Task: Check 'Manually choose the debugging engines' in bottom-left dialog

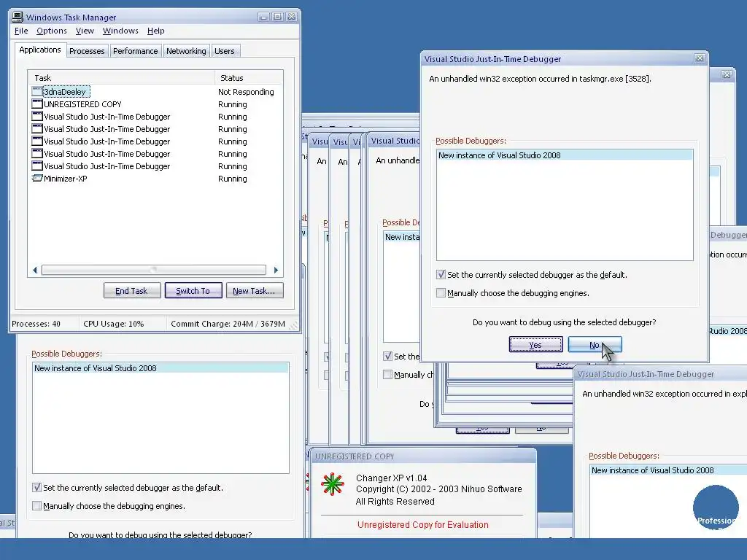Action: [x=36, y=506]
